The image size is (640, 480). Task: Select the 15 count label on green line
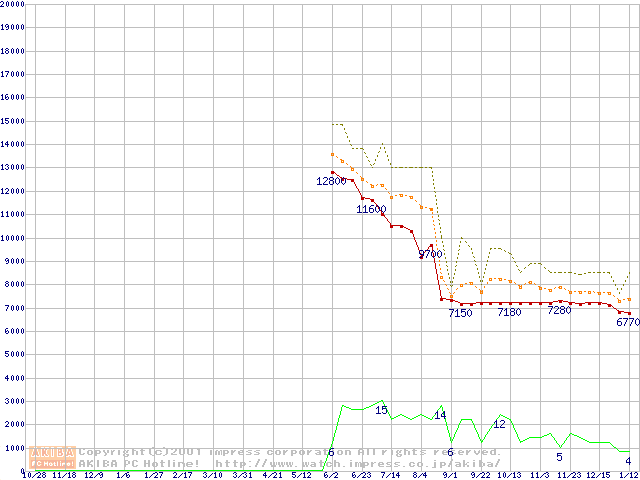[381, 410]
